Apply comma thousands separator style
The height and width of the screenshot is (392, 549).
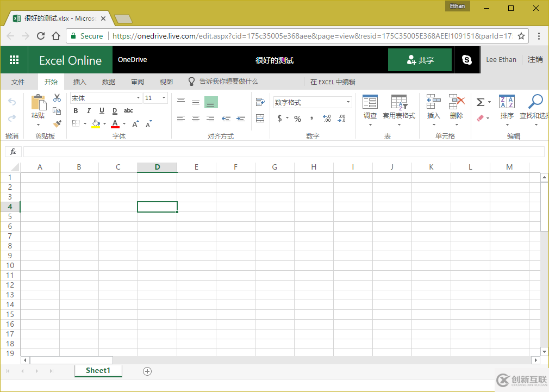(311, 119)
